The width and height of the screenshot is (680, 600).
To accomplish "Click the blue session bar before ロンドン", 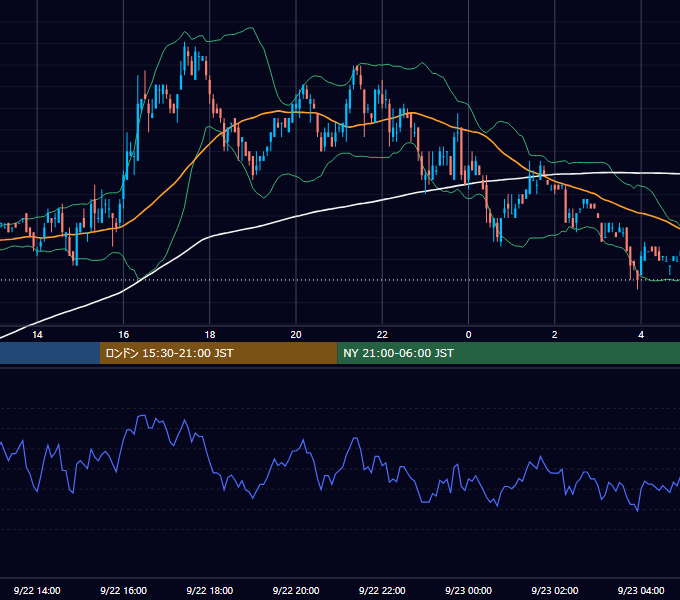I will pyautogui.click(x=50, y=353).
